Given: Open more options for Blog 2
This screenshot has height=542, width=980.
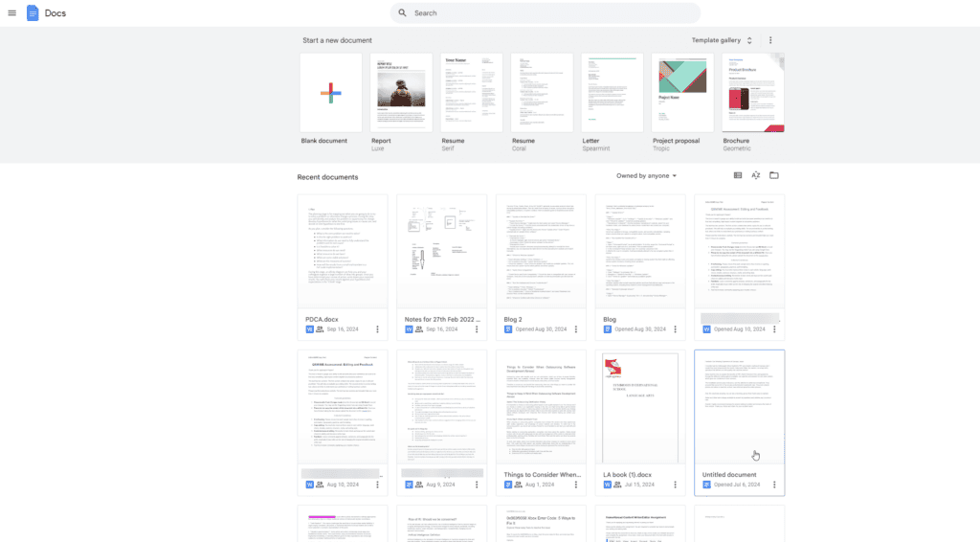Looking at the screenshot, I should (x=576, y=329).
